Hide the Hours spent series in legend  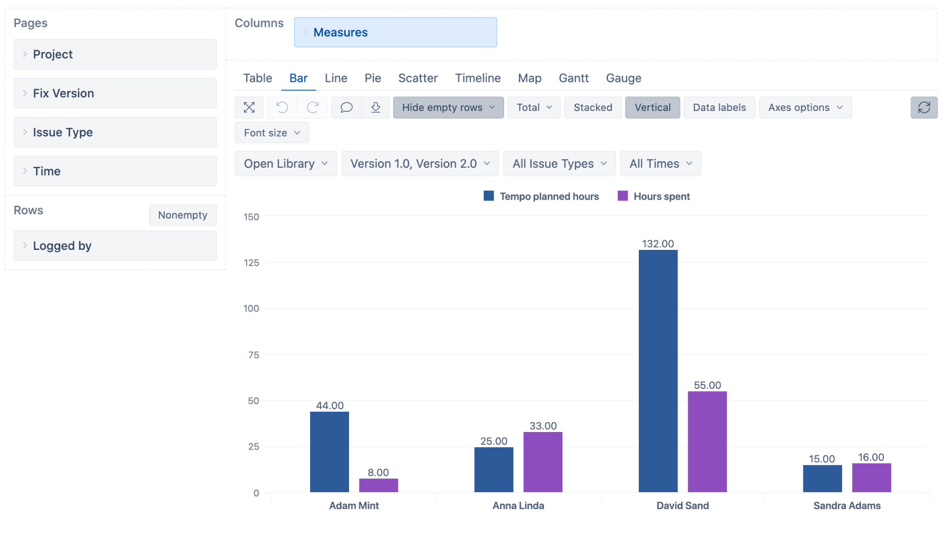point(662,196)
